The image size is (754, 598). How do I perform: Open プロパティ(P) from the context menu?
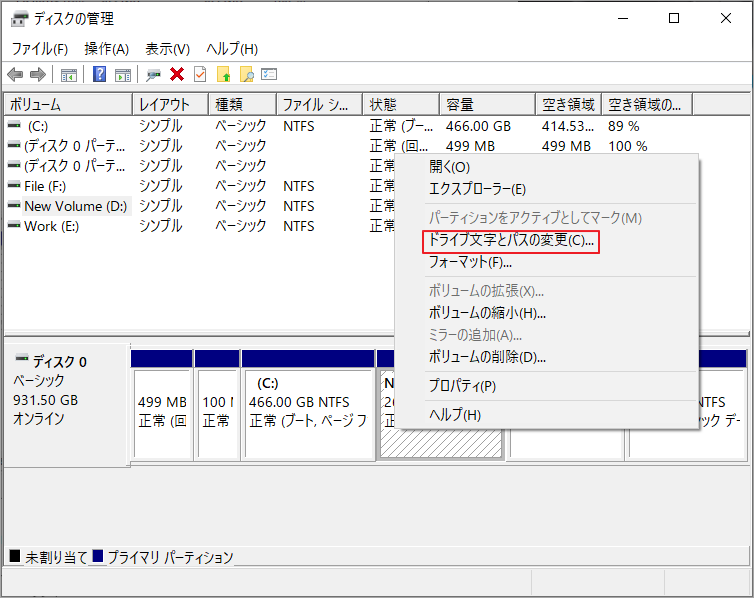pos(462,386)
